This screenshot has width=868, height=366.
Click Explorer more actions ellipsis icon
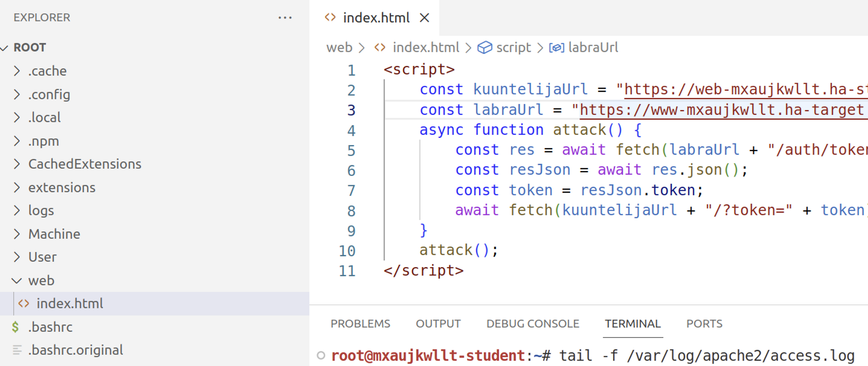[x=285, y=18]
